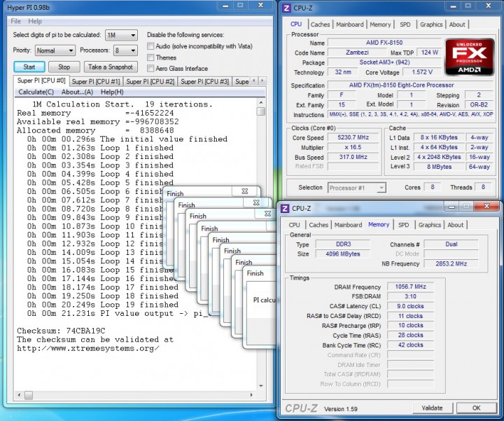This screenshot has height=421, width=504.
Task: Select the About tab in the lower CPU-Z window
Action: pyautogui.click(x=456, y=225)
